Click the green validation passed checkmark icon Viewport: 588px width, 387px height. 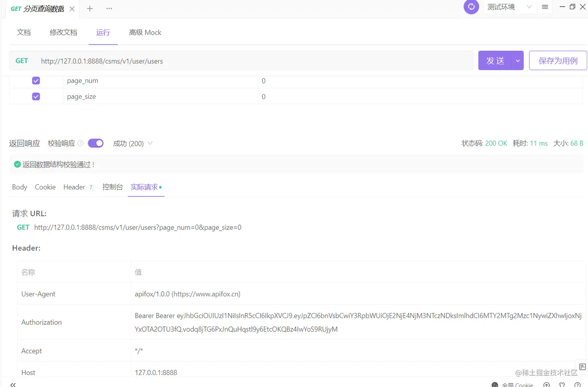tap(17, 165)
